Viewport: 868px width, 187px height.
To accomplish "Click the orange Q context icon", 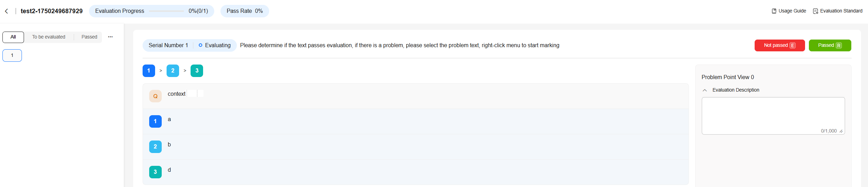I will click(x=155, y=96).
